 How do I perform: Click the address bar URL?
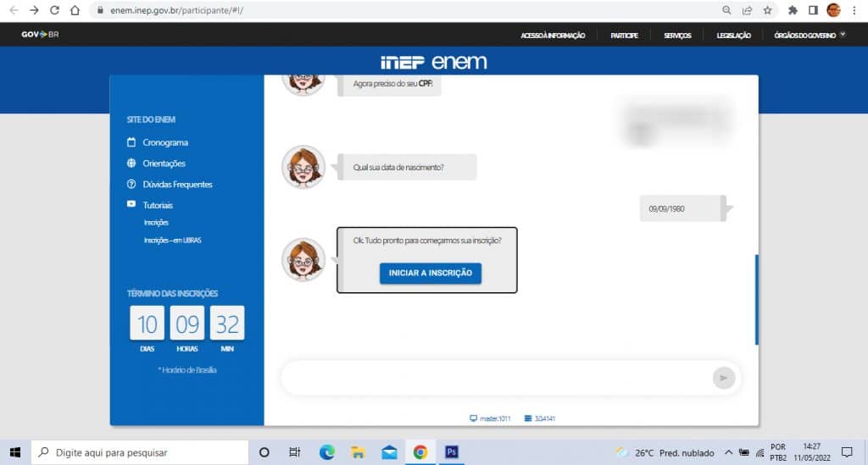click(x=176, y=10)
